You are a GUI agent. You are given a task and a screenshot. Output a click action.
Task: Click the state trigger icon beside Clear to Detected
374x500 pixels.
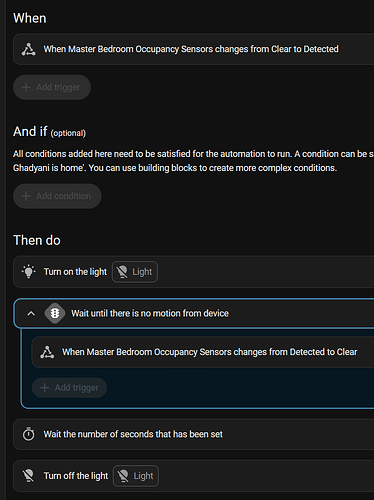coord(29,49)
